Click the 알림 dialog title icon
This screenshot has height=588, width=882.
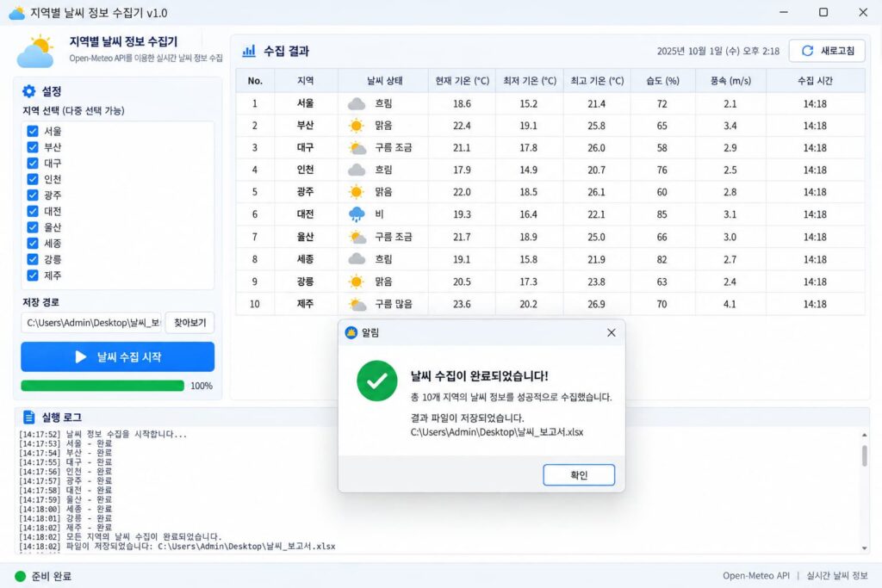(351, 333)
